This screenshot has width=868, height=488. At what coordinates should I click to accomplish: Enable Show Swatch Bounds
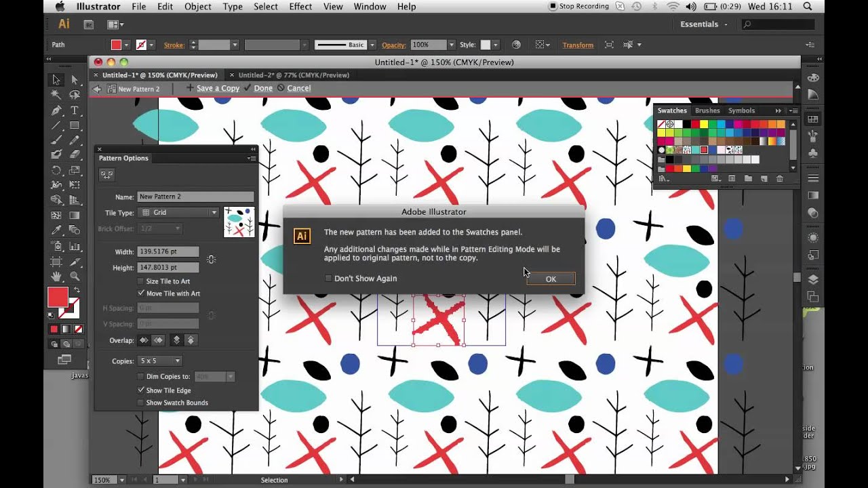pos(141,402)
